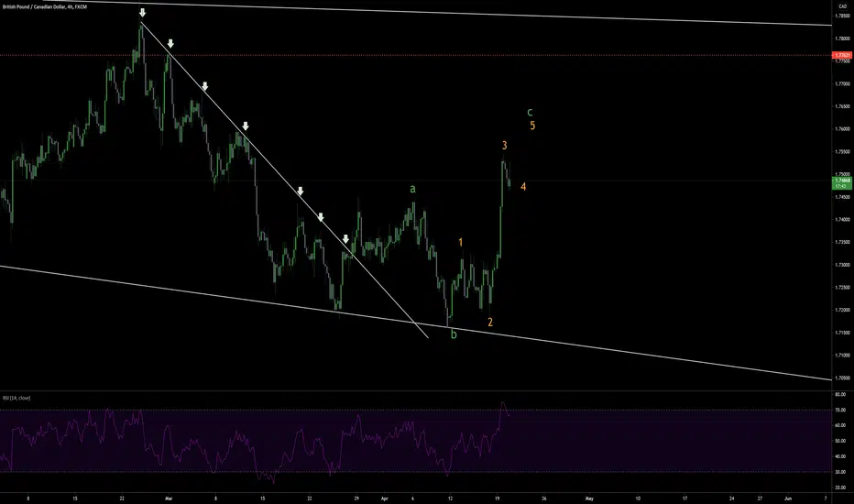Click the red dotted horizontal price line
This screenshot has width=854, height=504.
pyautogui.click(x=416, y=55)
